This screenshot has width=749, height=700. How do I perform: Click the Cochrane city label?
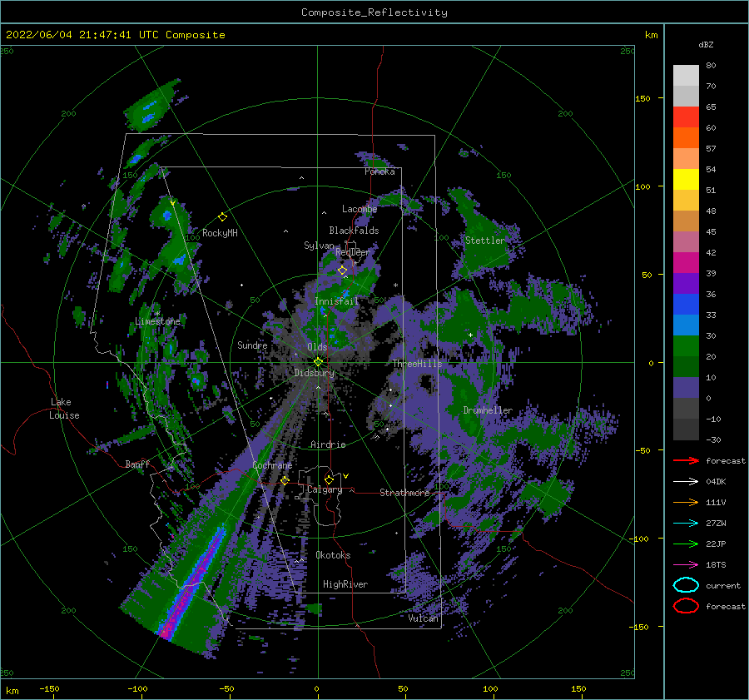(x=272, y=465)
